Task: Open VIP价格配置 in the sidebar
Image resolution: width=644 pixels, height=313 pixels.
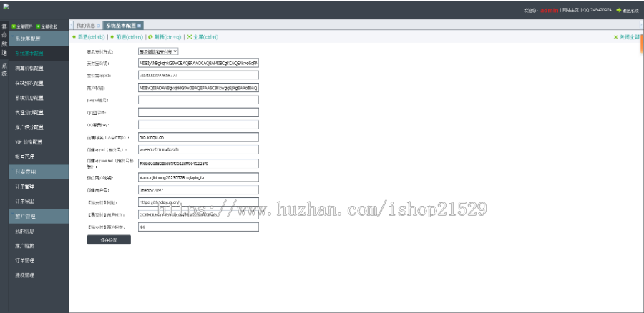Action: pos(39,142)
